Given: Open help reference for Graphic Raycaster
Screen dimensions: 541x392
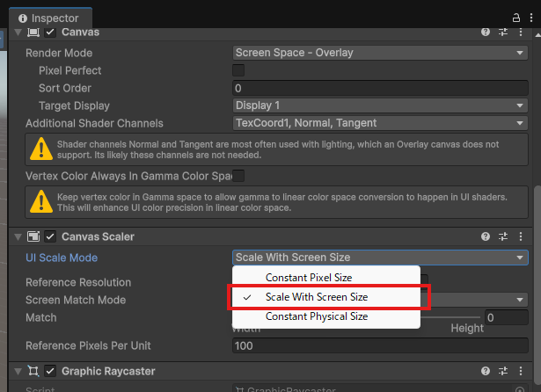Looking at the screenshot, I should 485,371.
